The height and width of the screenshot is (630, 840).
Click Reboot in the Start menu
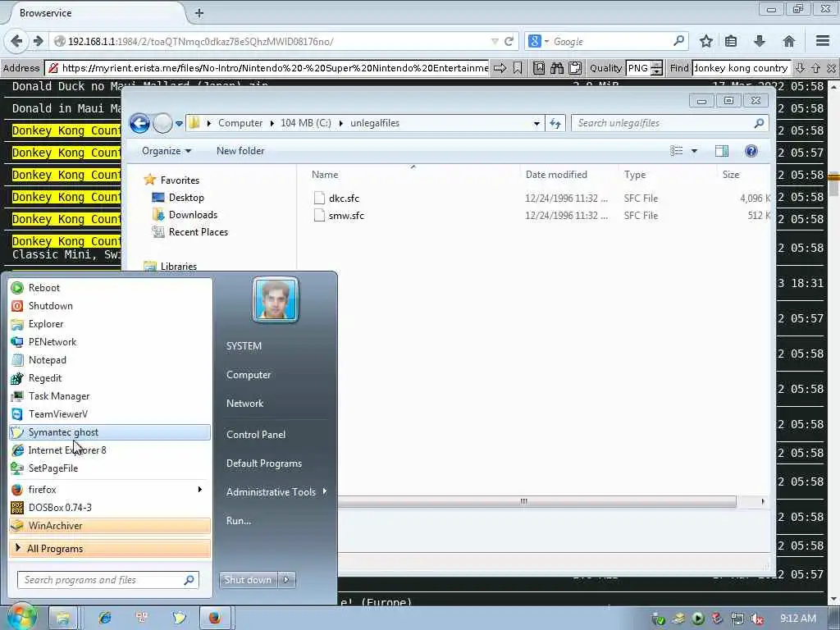(x=110, y=288)
